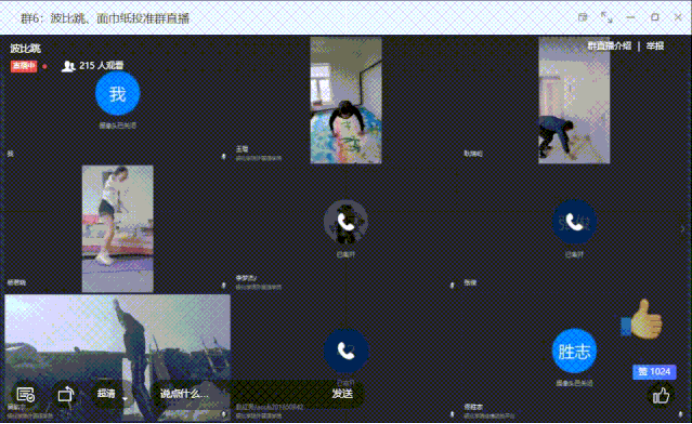Click the fullscreen expand arrows icon
This screenshot has height=424, width=692.
(x=607, y=17)
